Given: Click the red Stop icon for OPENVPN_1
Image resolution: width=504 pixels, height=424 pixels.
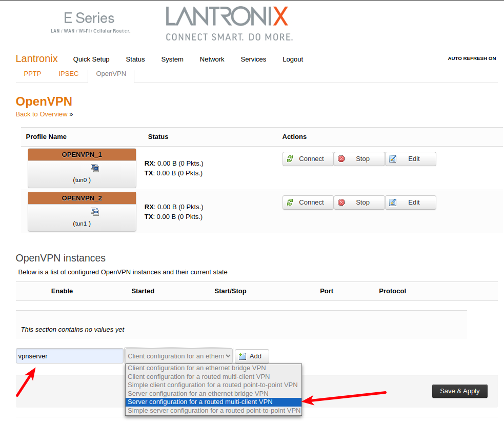Looking at the screenshot, I should click(341, 159).
